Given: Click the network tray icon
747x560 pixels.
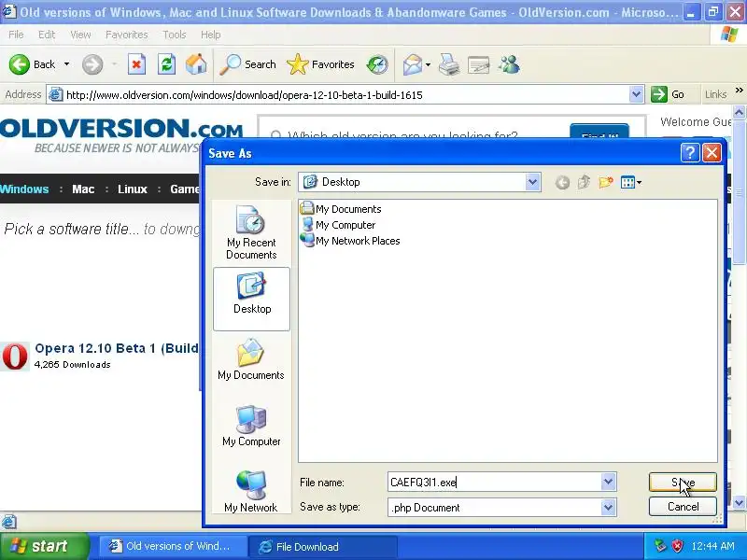Looking at the screenshot, I should tap(660, 546).
